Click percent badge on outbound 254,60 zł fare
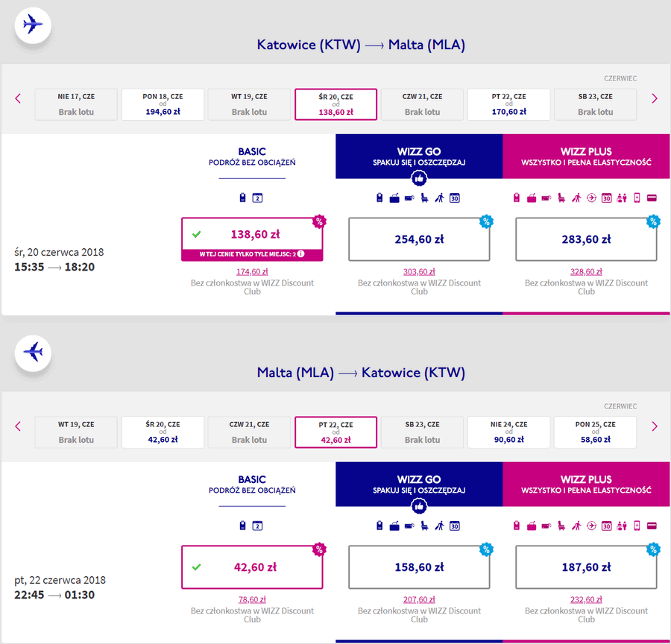The height and width of the screenshot is (644, 671). pyautogui.click(x=486, y=221)
